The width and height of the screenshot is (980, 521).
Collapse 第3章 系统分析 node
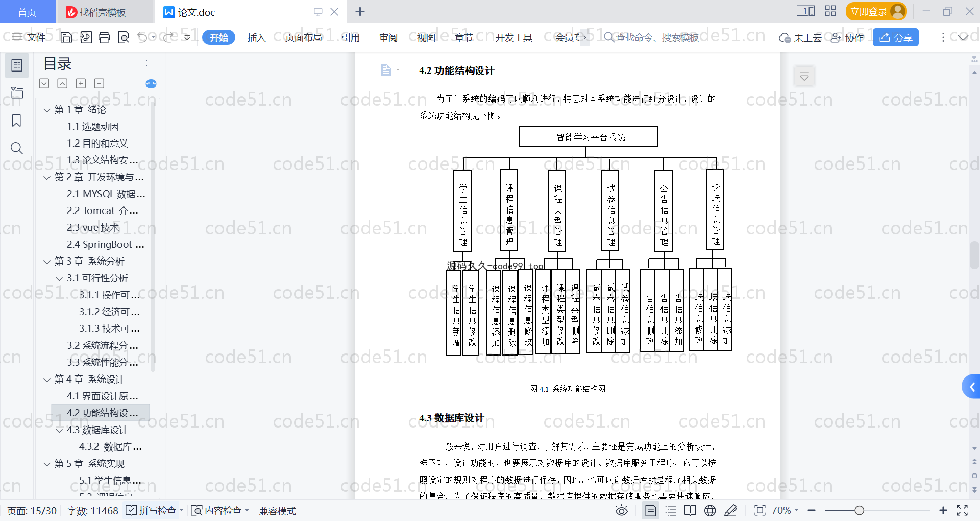click(47, 262)
